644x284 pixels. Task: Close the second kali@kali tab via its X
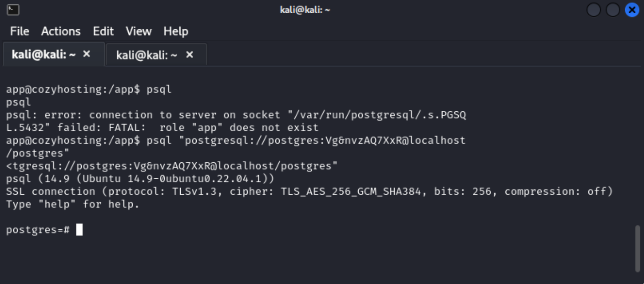[x=189, y=54]
